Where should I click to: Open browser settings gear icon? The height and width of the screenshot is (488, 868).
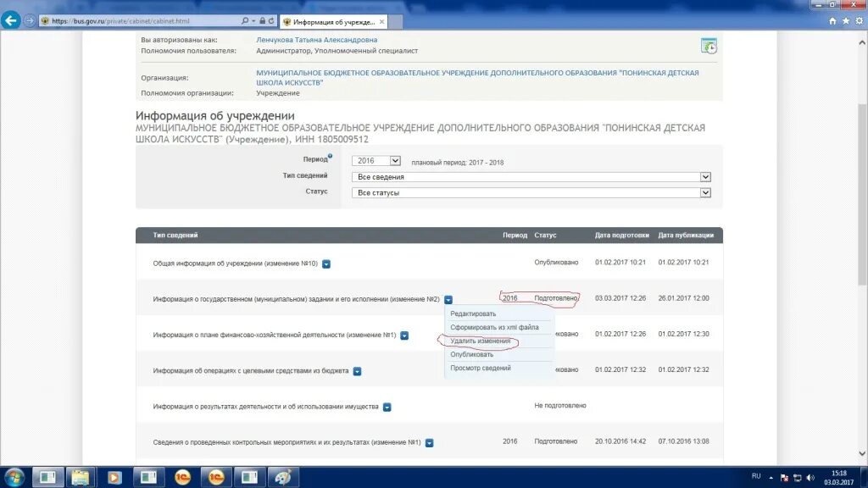(860, 20)
